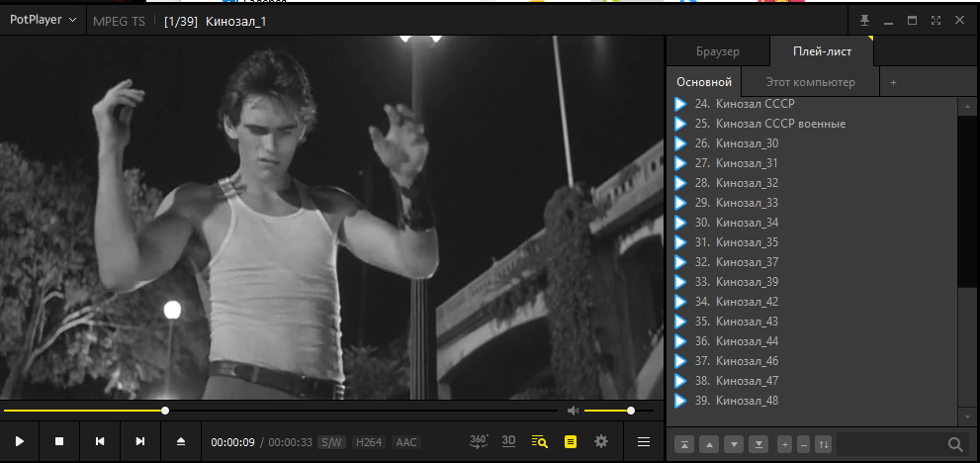This screenshot has width=980, height=463.
Task: Select the Этот компьютер playlist tab
Action: [811, 82]
